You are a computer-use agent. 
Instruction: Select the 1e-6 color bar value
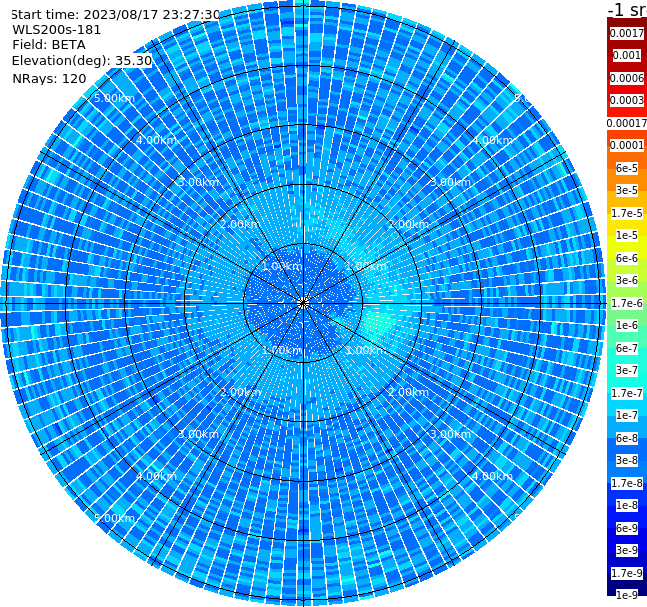coord(627,325)
